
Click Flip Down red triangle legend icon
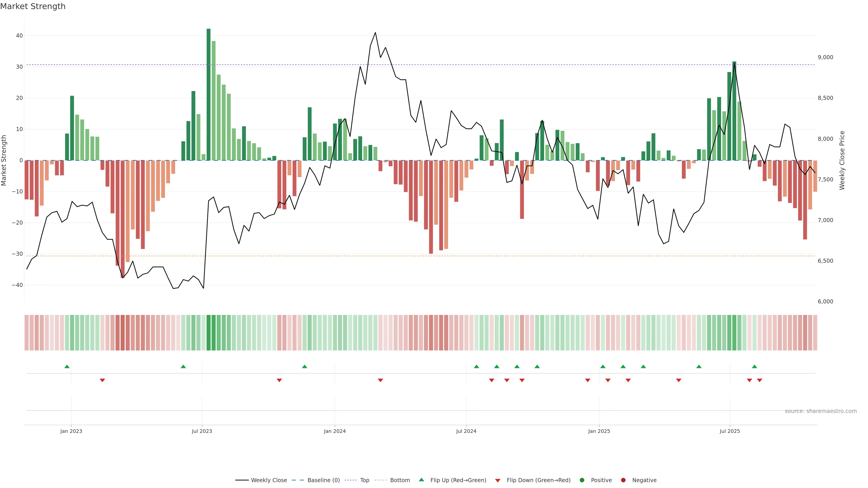498,481
